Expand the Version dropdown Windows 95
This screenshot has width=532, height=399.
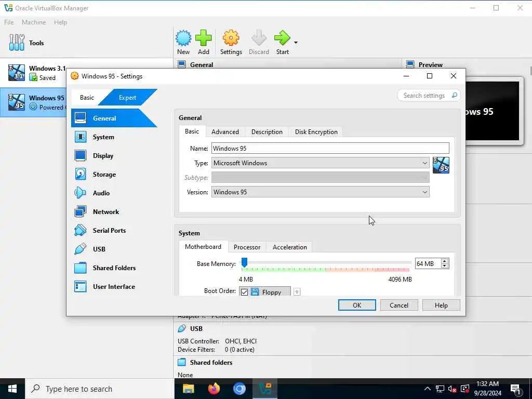pyautogui.click(x=320, y=192)
